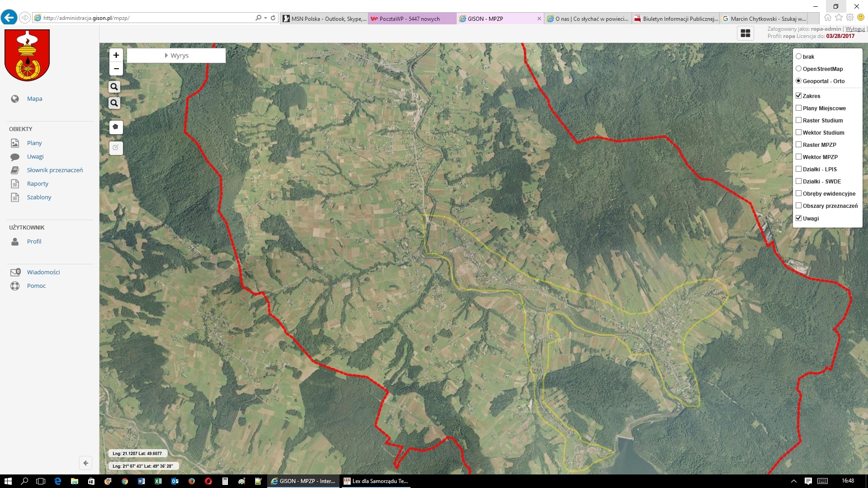Click the book icon beside Słownik przeznaczeń
This screenshot has width=868, height=488.
[x=15, y=170]
